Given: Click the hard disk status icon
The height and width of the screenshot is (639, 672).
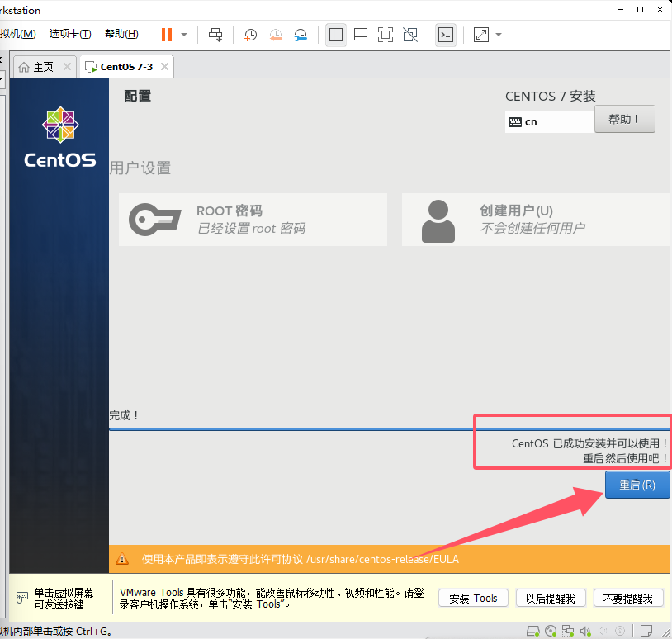Looking at the screenshot, I should 533,631.
